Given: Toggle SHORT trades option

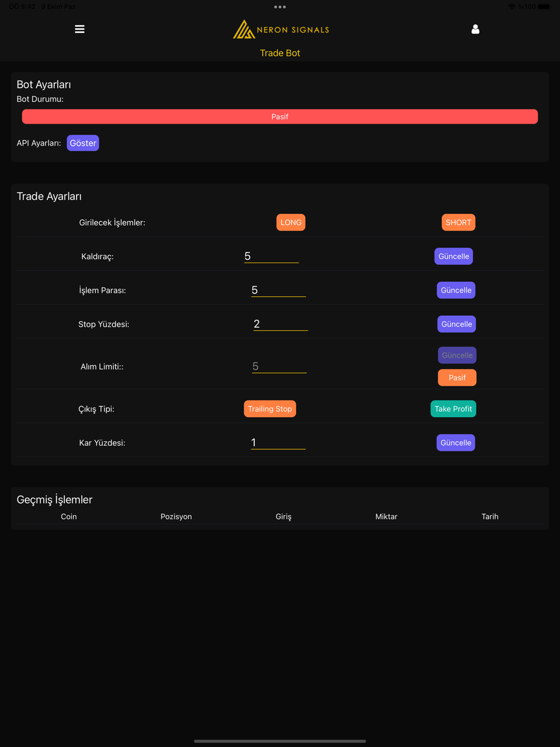Looking at the screenshot, I should point(459,222).
